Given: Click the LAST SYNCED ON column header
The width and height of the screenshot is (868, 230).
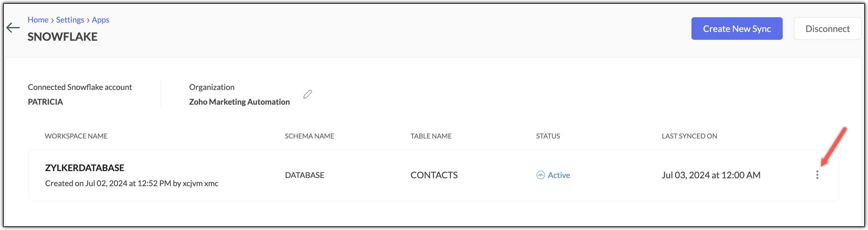Looking at the screenshot, I should pyautogui.click(x=689, y=136).
